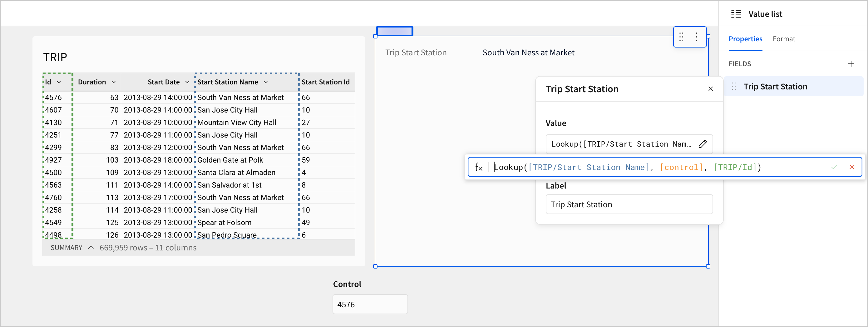The height and width of the screenshot is (327, 868).
Task: Collapse the SUMMARY row with its chevron
Action: pyautogui.click(x=90, y=247)
